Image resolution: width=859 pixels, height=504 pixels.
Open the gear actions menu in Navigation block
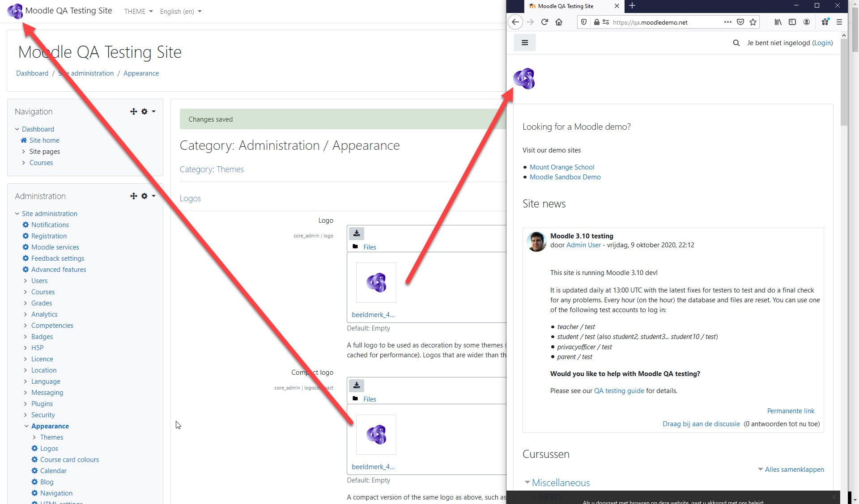[148, 111]
